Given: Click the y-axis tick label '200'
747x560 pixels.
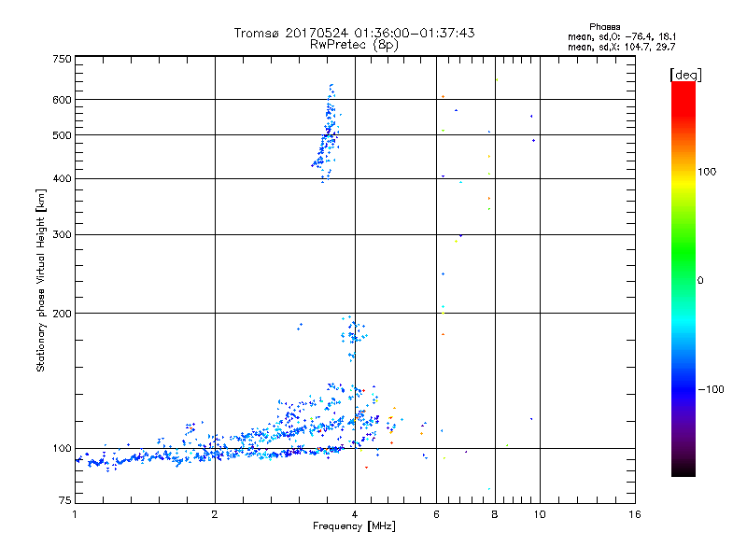Looking at the screenshot, I should pos(62,314).
